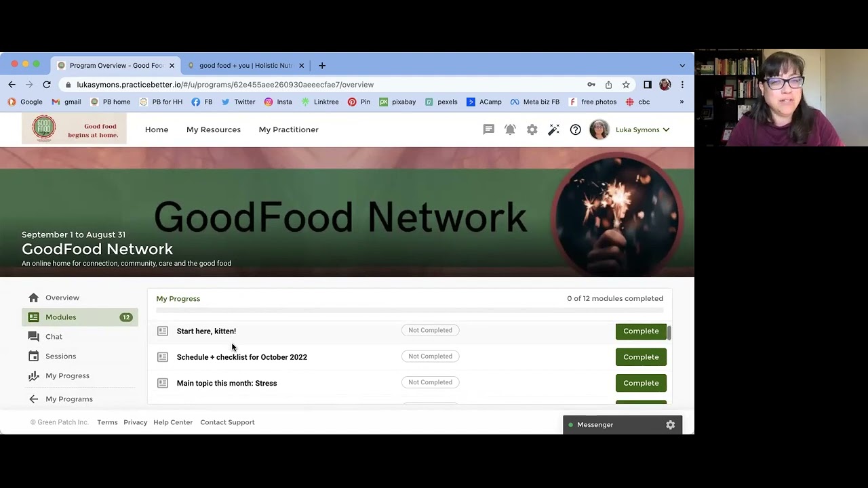868x488 pixels.
Task: Bookmark page using the star icon
Action: [x=626, y=85]
